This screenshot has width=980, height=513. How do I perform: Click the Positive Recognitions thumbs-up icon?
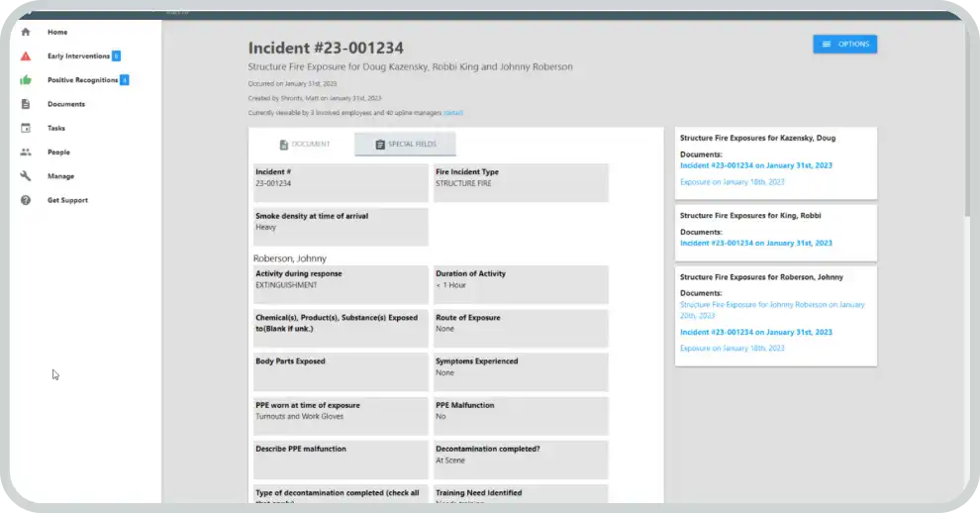(26, 80)
